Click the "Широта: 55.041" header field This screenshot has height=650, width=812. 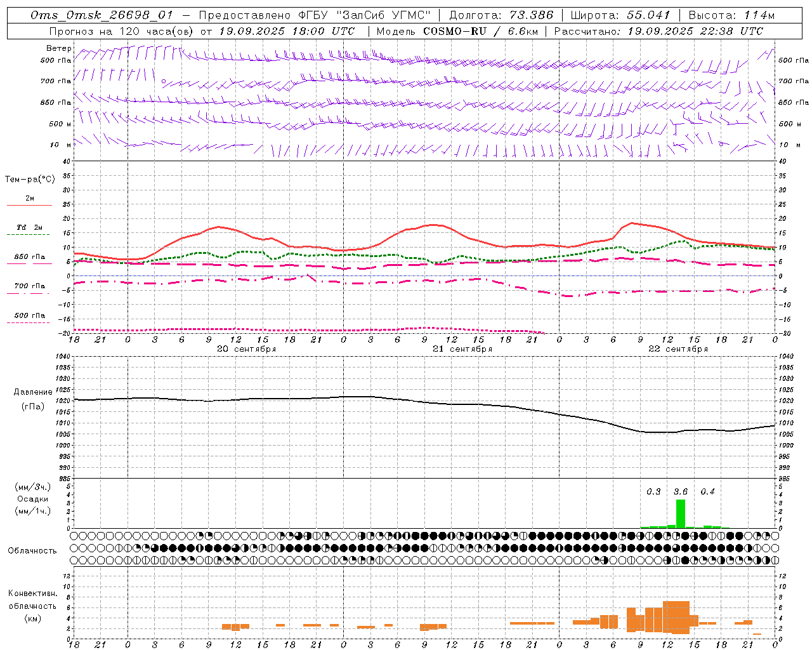[x=620, y=15]
